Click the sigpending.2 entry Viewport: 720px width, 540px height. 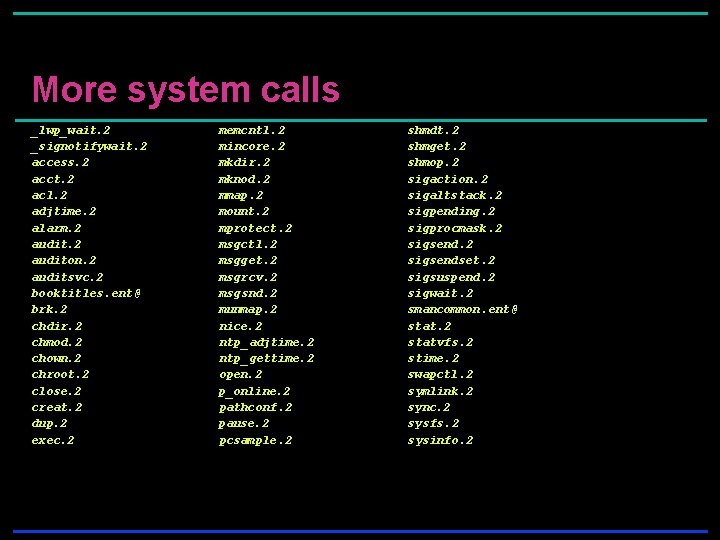(x=451, y=212)
